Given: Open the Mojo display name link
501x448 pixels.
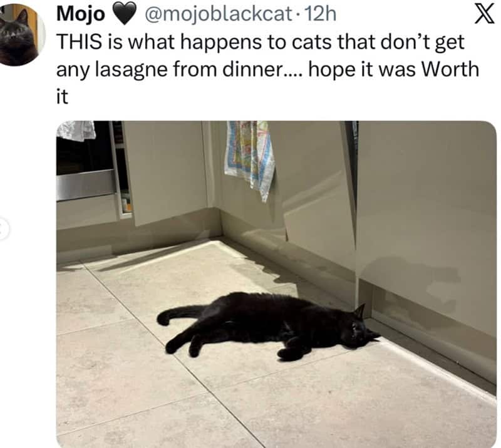Looking at the screenshot, I should pyautogui.click(x=81, y=14).
